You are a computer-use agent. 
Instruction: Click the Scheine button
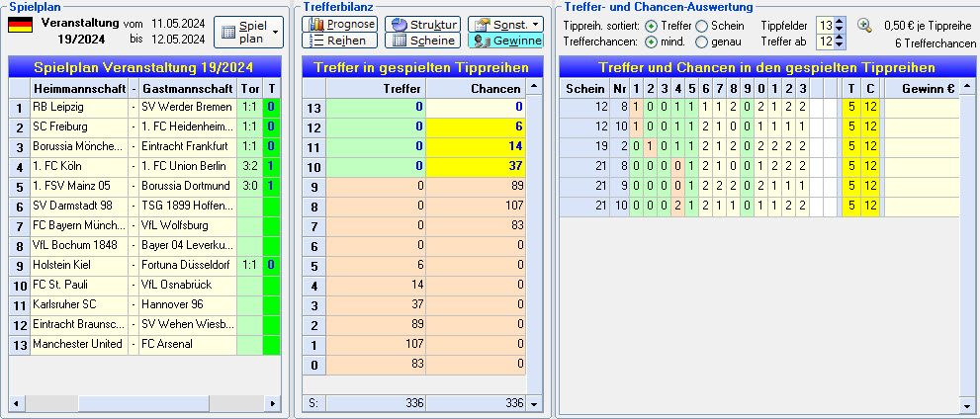[x=422, y=41]
